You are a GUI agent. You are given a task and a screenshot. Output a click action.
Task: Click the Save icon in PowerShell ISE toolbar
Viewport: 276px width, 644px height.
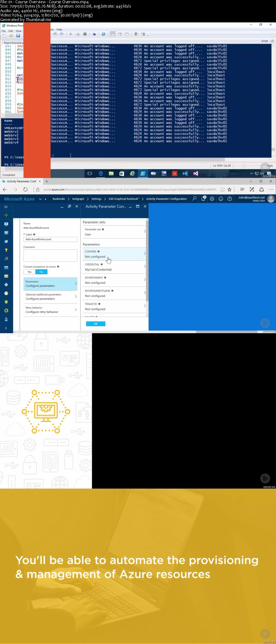click(x=18, y=36)
